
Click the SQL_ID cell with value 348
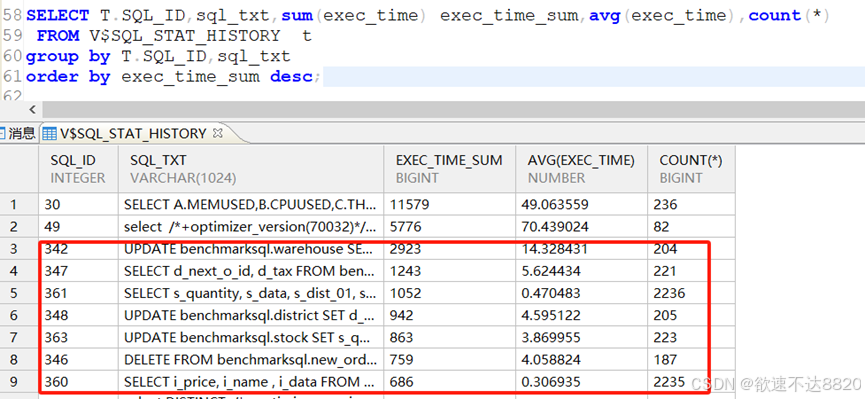click(x=78, y=315)
